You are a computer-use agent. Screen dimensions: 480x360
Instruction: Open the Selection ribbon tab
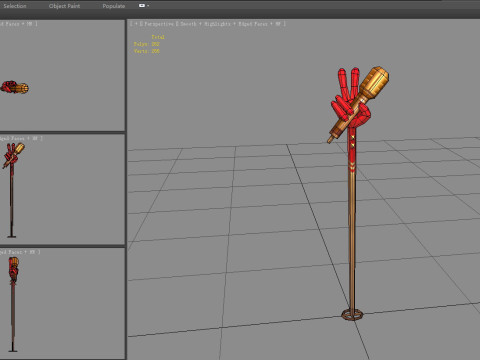click(15, 6)
